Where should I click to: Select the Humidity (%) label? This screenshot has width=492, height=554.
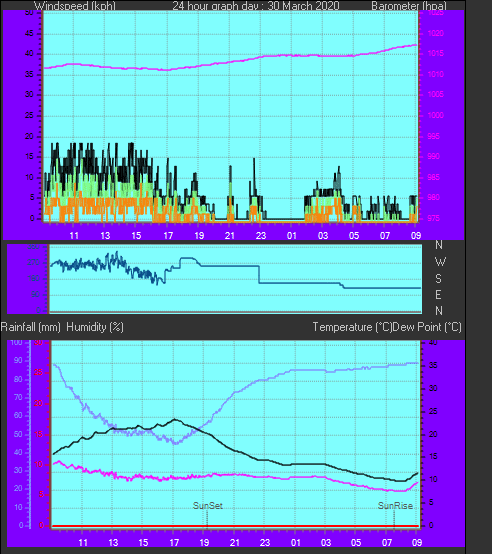pos(95,327)
